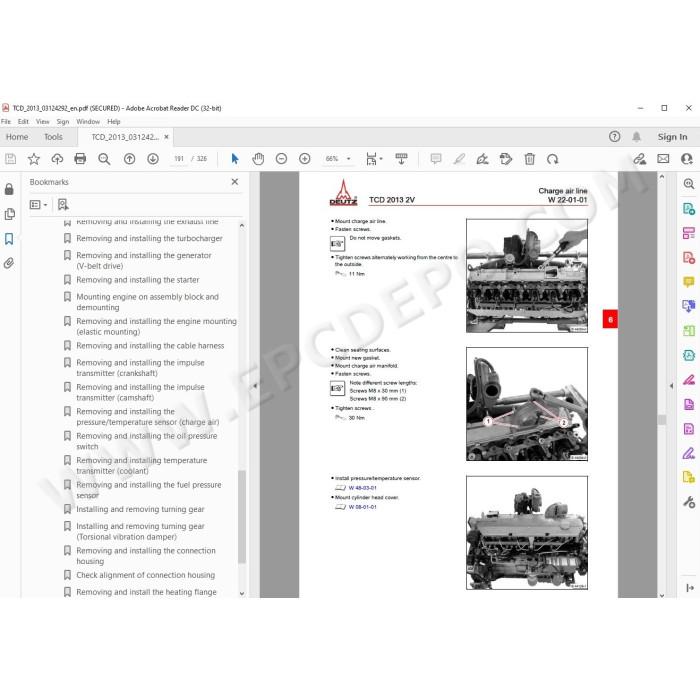This screenshot has width=700, height=700.
Task: Open the Help question mark icon
Action: pyautogui.click(x=614, y=137)
